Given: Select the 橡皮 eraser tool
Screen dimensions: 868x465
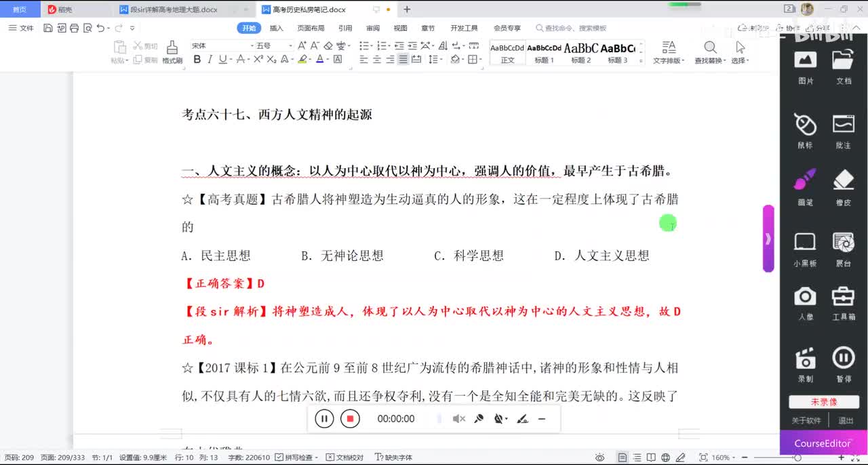Looking at the screenshot, I should [x=844, y=188].
